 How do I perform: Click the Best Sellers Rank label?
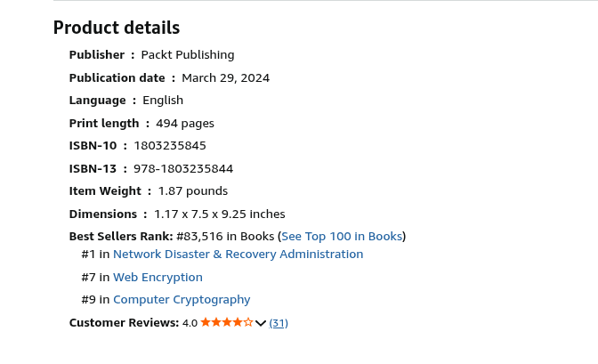click(x=120, y=236)
